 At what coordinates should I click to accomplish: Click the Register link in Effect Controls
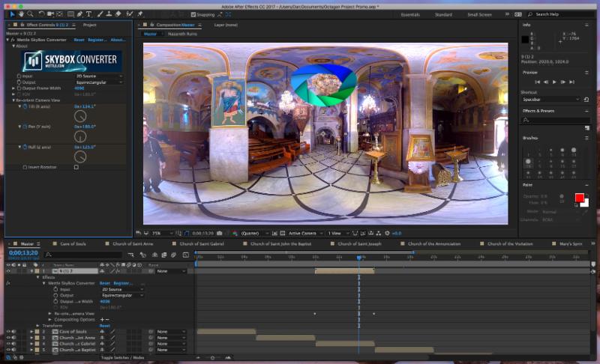97,40
